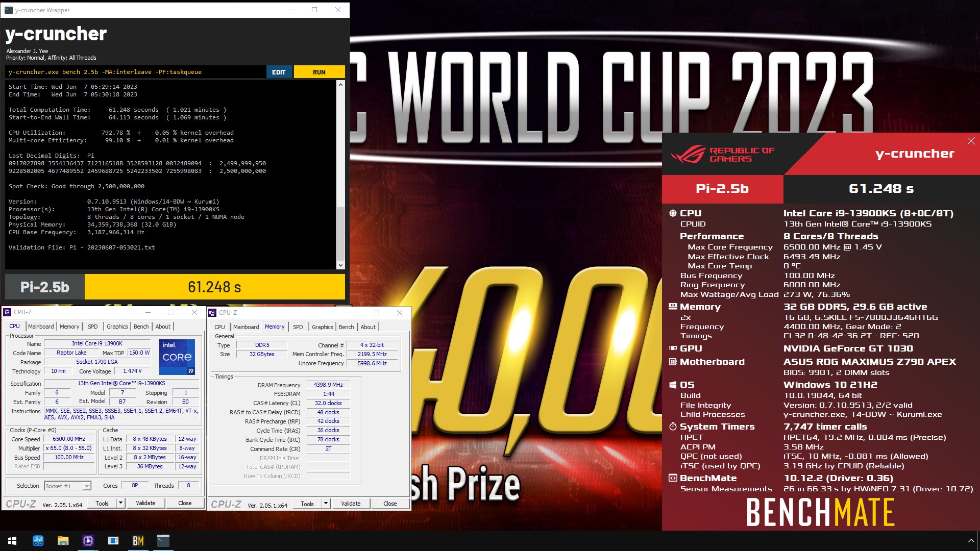Click Tools button in right CPU-Z
This screenshot has width=980, height=551.
pyautogui.click(x=307, y=504)
